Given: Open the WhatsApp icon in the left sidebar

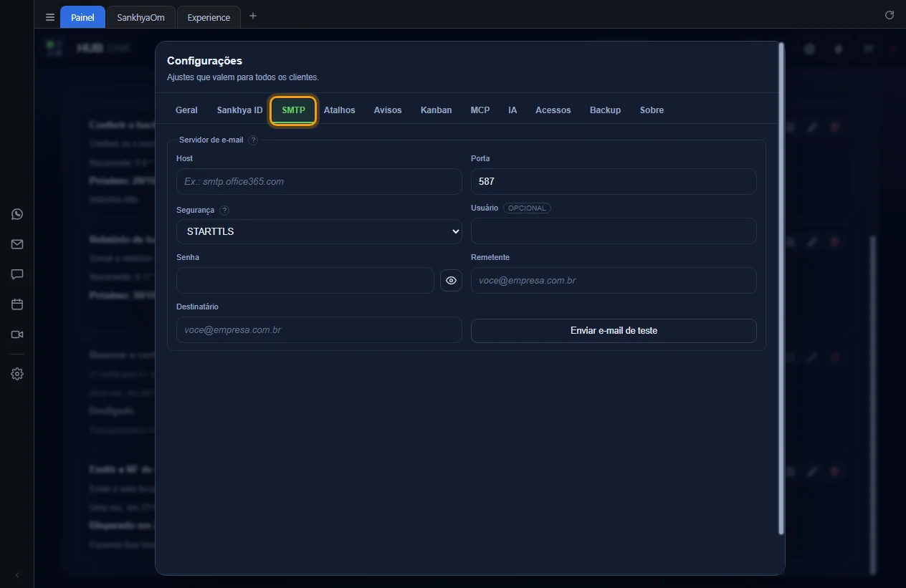Looking at the screenshot, I should (x=17, y=214).
